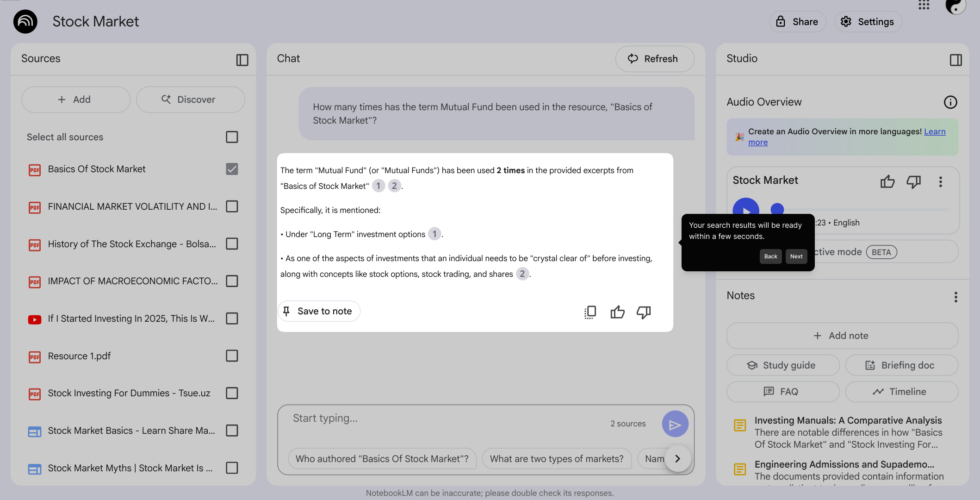The image size is (980, 500).
Task: Open the Google apps grid icon
Action: (924, 5)
